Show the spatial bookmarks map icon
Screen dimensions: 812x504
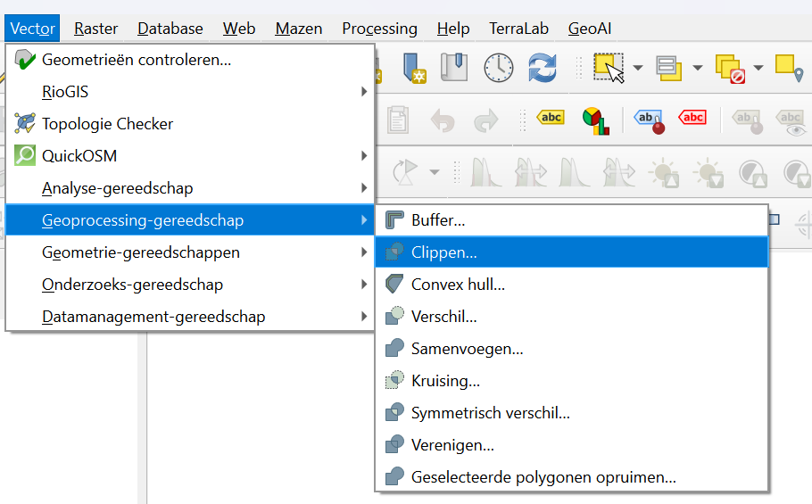[454, 67]
